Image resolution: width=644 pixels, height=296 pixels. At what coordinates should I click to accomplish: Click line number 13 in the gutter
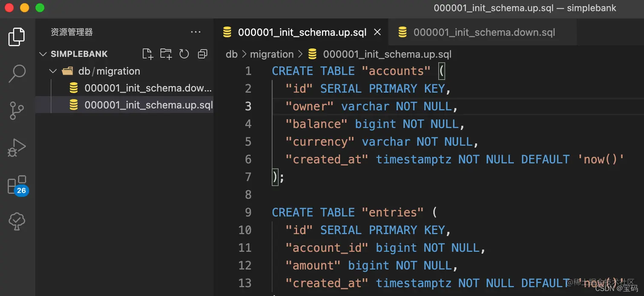(x=245, y=283)
